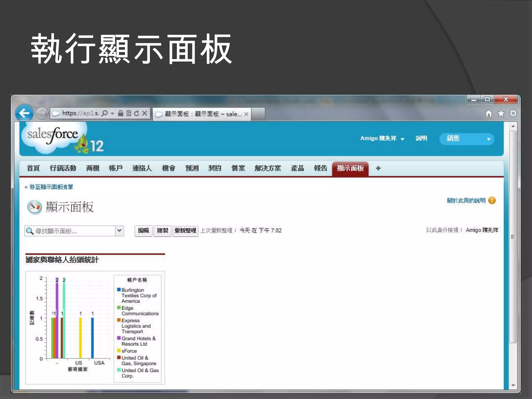
Task: Open the 帳戶 tab
Action: (x=116, y=168)
